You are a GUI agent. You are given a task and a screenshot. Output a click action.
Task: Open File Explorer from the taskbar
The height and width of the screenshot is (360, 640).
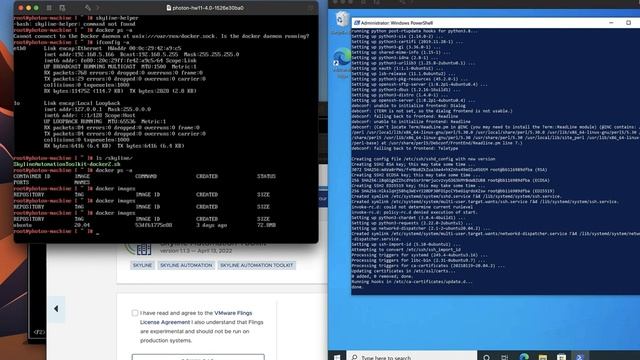[543, 357]
